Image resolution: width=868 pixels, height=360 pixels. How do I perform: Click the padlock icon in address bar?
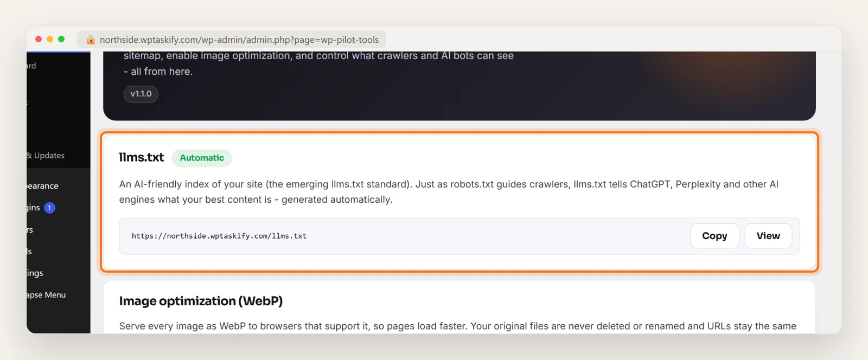pyautogui.click(x=91, y=40)
